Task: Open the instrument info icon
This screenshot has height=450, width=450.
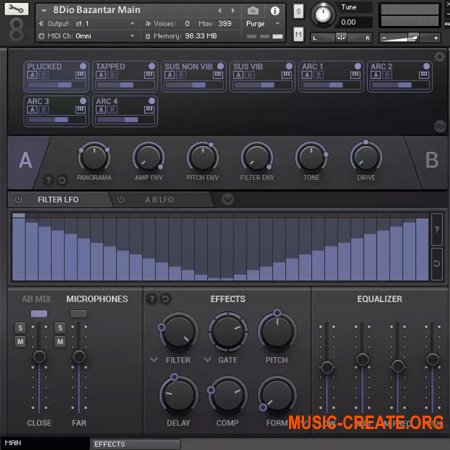Action: [275, 11]
